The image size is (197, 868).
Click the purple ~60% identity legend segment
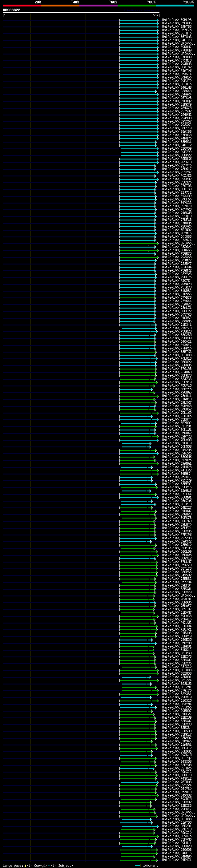99,6
